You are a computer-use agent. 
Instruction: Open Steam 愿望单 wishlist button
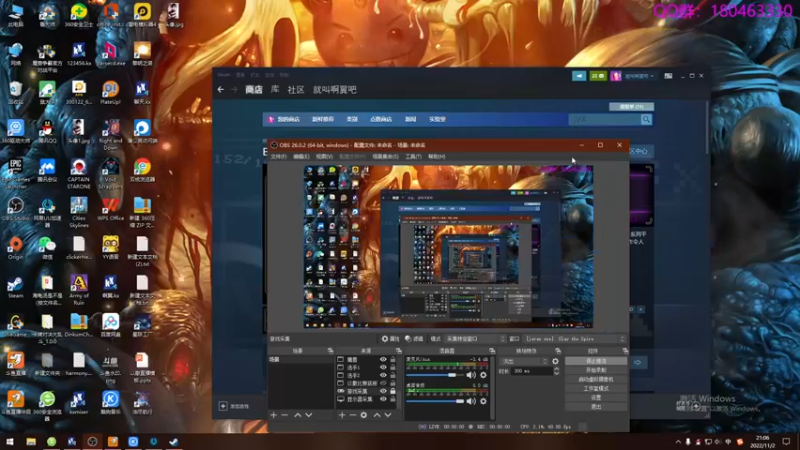[631, 107]
